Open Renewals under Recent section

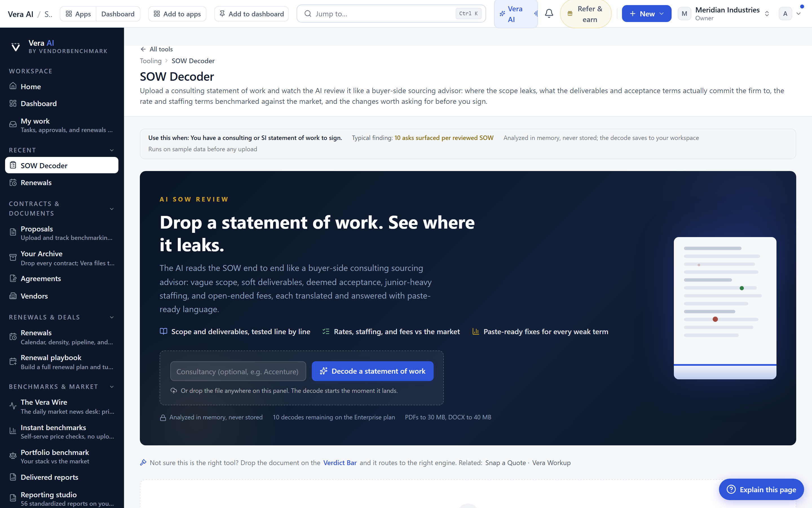62,182
